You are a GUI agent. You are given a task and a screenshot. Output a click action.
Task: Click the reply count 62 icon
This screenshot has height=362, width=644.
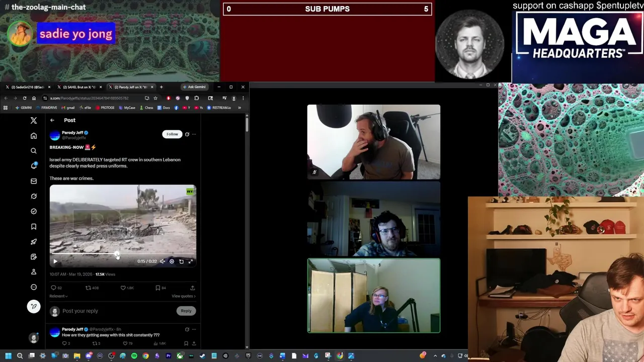click(x=53, y=288)
